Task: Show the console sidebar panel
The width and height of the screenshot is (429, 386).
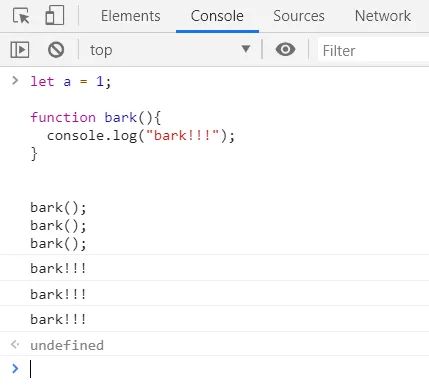Action: (20, 50)
